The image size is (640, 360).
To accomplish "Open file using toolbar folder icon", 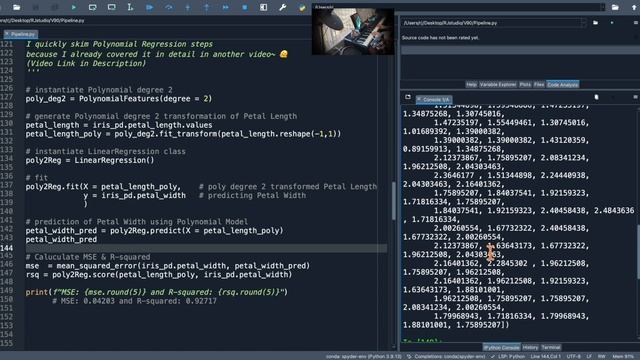I will point(16,7).
